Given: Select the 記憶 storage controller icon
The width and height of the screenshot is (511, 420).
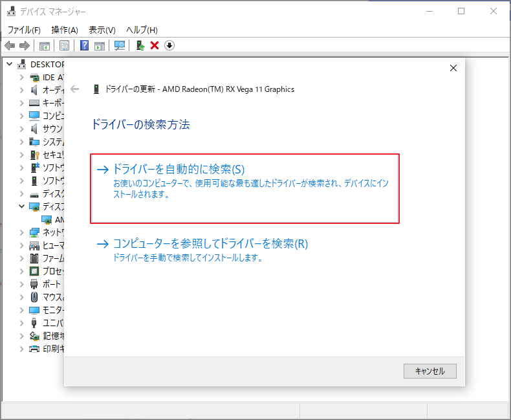Looking at the screenshot, I should pyautogui.click(x=34, y=335).
